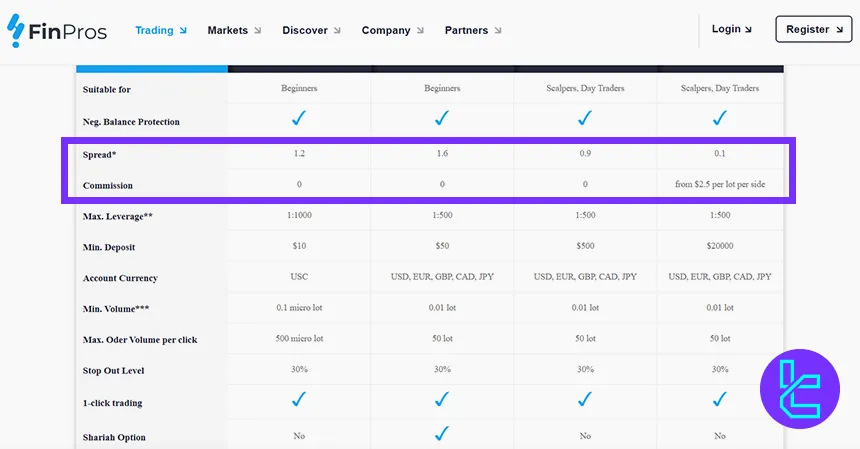Viewport: 860px width, 449px height.
Task: Click second column Neg. Balance Protection checkmark
Action: (442, 118)
